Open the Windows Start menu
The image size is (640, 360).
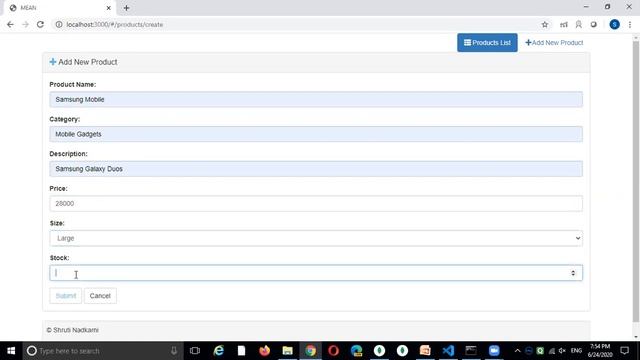pyautogui.click(x=11, y=351)
